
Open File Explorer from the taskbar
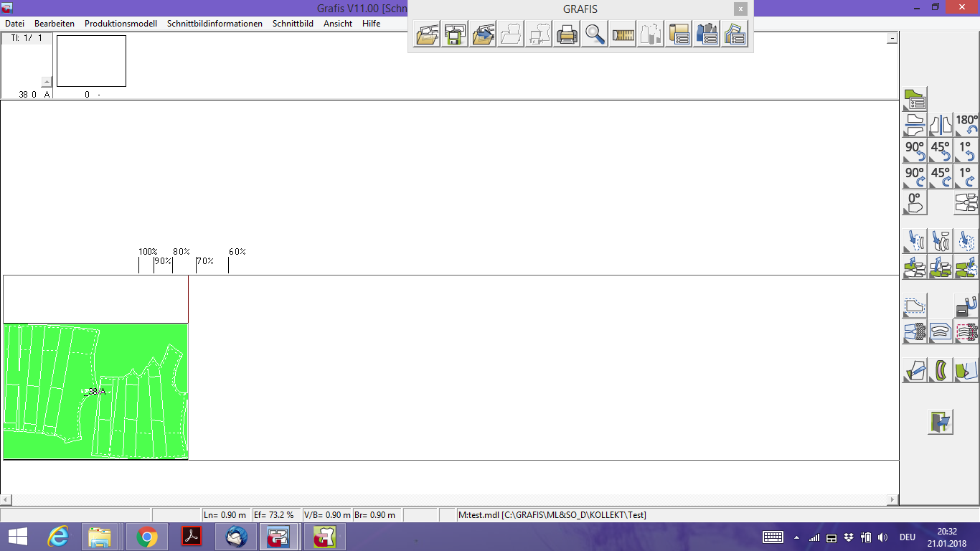coord(100,537)
